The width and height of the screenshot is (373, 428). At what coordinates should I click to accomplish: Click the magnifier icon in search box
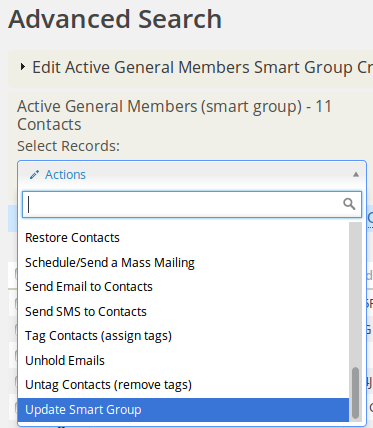click(349, 204)
